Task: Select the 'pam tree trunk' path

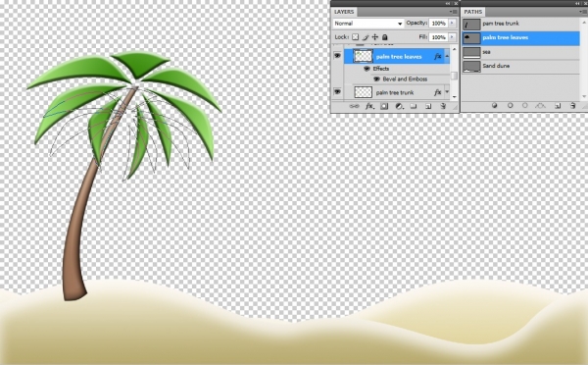Action: [521, 24]
